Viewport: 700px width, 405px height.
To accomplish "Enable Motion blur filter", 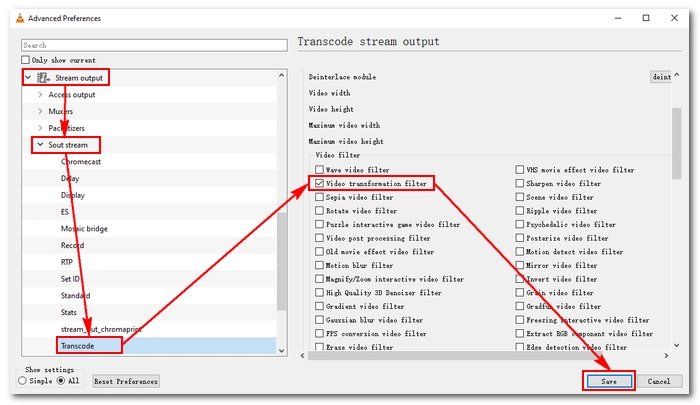I will pyautogui.click(x=319, y=265).
